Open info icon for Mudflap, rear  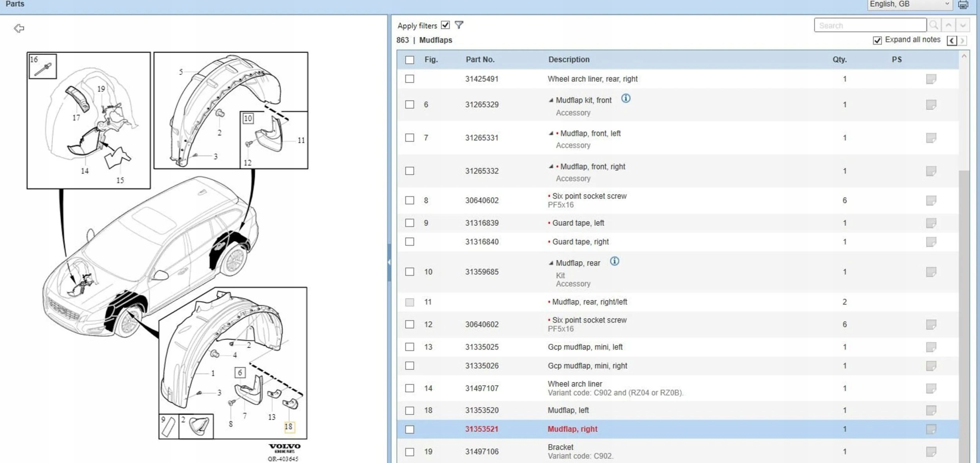615,261
